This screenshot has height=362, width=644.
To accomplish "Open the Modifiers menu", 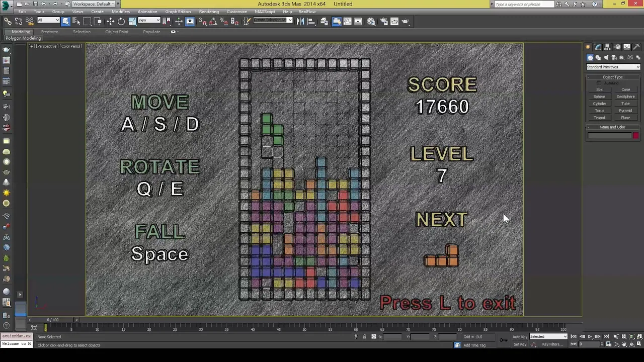I will (121, 12).
